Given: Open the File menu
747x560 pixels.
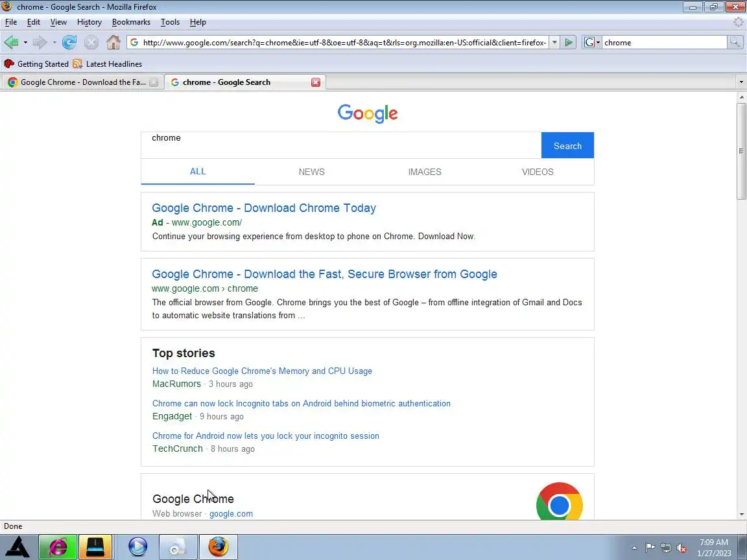Looking at the screenshot, I should coord(11,22).
